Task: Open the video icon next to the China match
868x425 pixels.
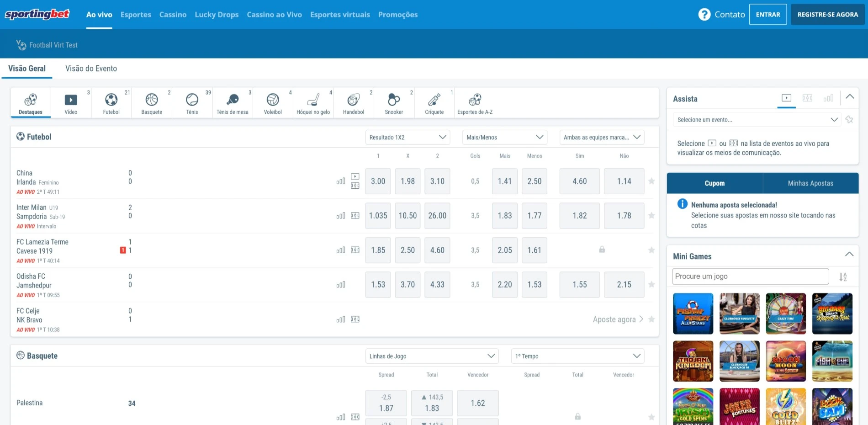Action: tap(355, 176)
